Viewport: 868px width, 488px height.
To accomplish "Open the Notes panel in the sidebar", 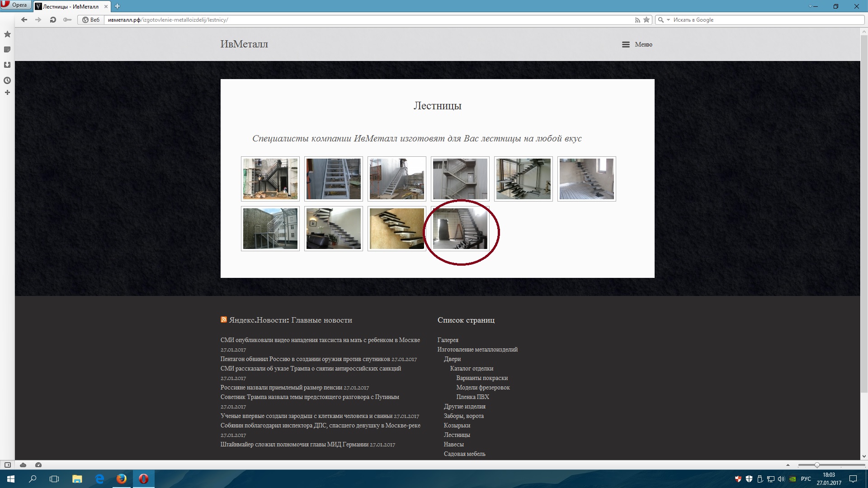I will point(7,50).
